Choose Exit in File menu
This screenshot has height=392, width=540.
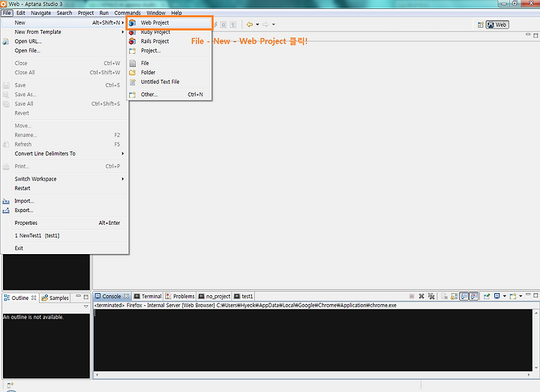point(65,249)
